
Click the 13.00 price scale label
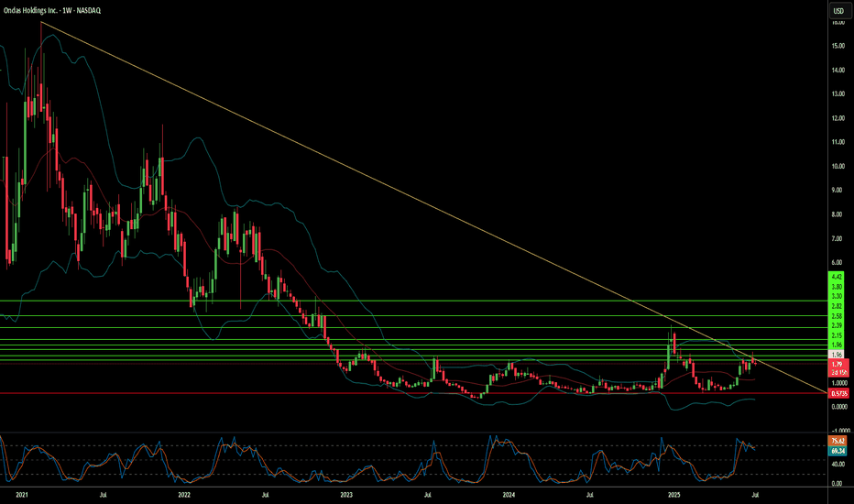tap(838, 93)
